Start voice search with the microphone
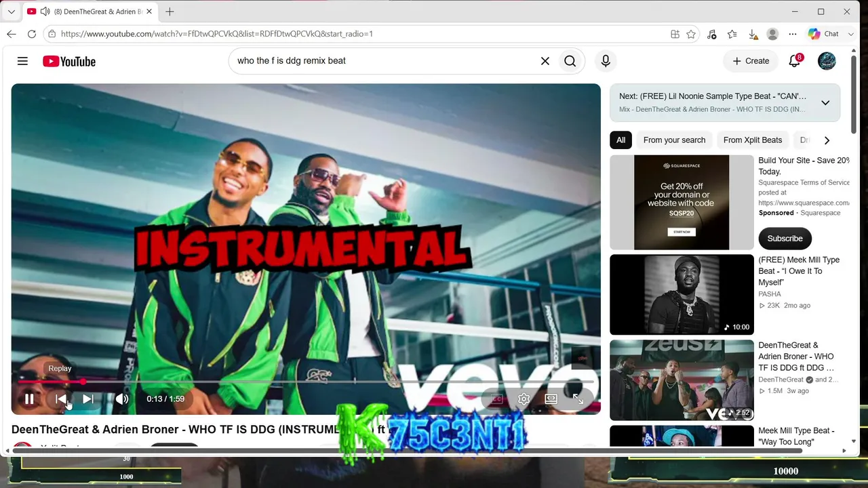Screen dimensions: 868x488 pyautogui.click(x=606, y=61)
